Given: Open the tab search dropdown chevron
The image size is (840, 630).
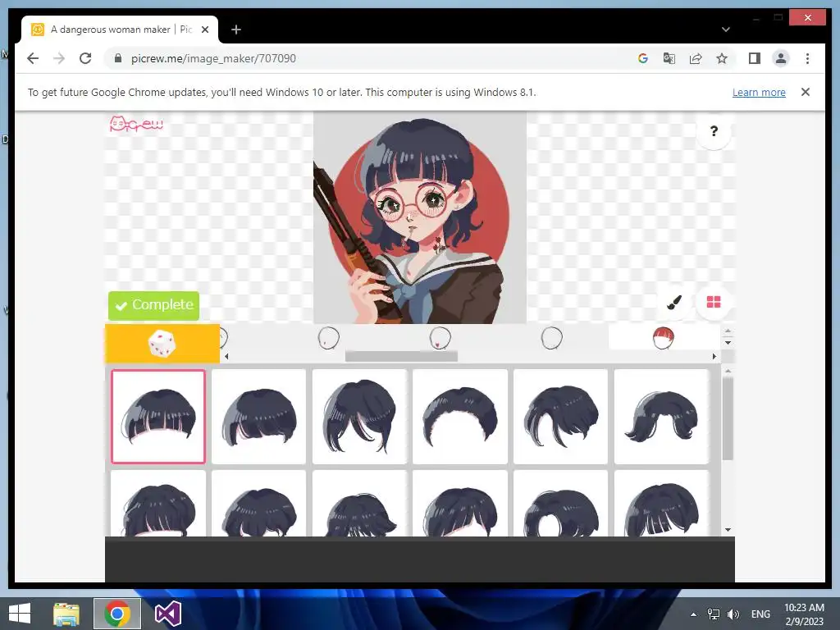Looking at the screenshot, I should (x=725, y=30).
